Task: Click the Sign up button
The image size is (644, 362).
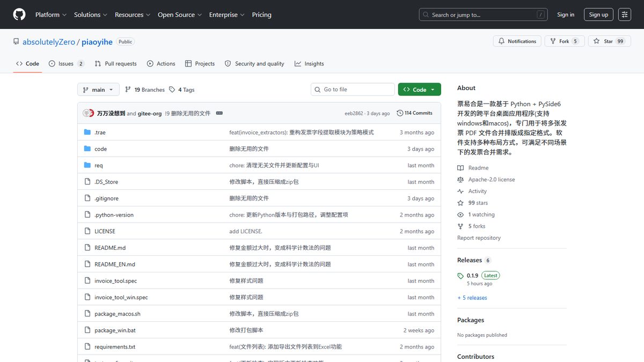Action: pyautogui.click(x=598, y=14)
